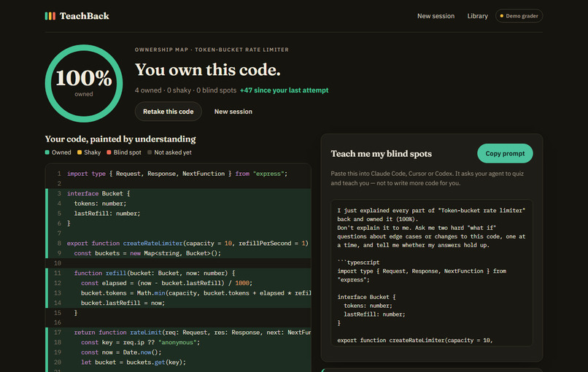Click line "const buckets = new Map<string, Bucket>();"
This screenshot has height=372, width=588.
147,253
